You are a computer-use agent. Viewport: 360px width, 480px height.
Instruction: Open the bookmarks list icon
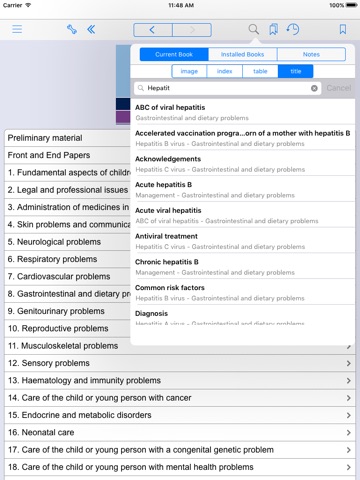click(x=273, y=29)
